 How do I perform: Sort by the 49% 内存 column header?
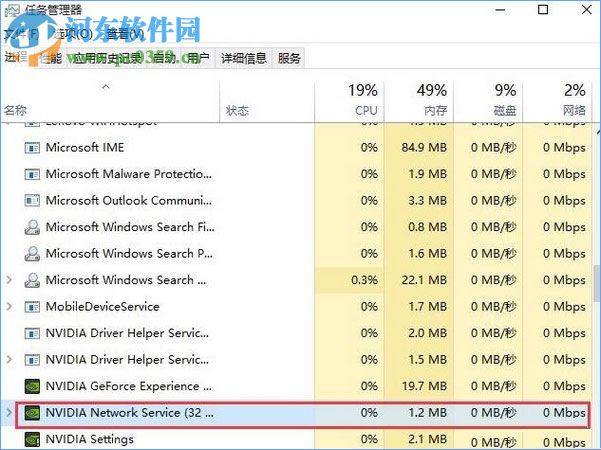tap(419, 100)
